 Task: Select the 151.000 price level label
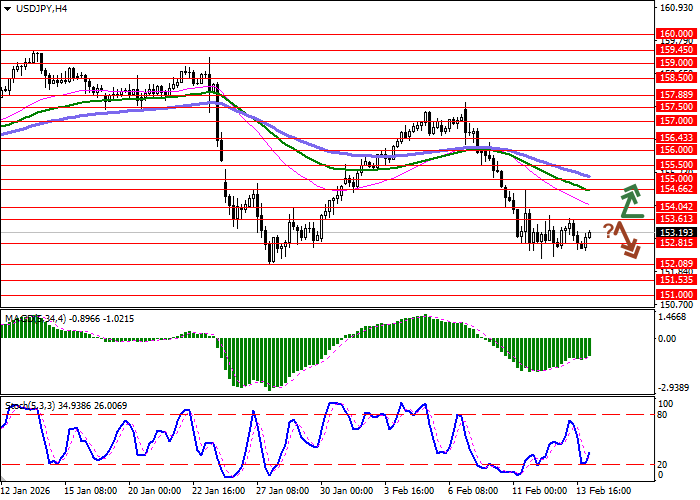tap(677, 295)
